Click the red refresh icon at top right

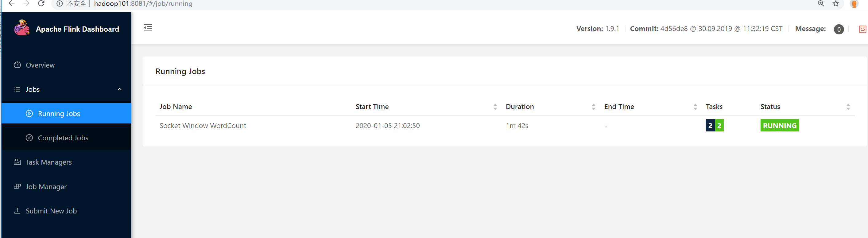(862, 29)
